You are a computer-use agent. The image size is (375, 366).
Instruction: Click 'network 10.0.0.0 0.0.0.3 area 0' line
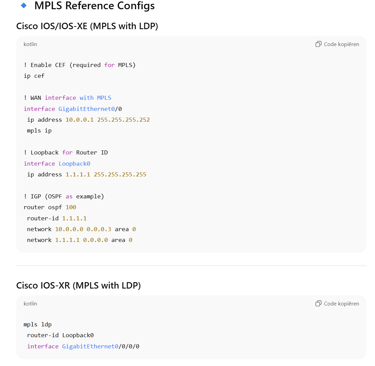[x=81, y=229]
